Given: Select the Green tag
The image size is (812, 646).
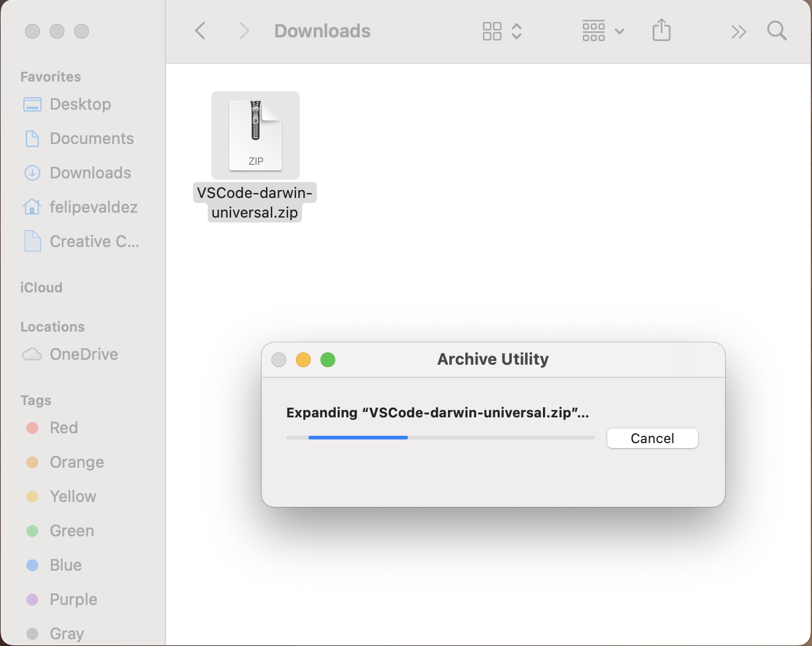Looking at the screenshot, I should (x=71, y=531).
